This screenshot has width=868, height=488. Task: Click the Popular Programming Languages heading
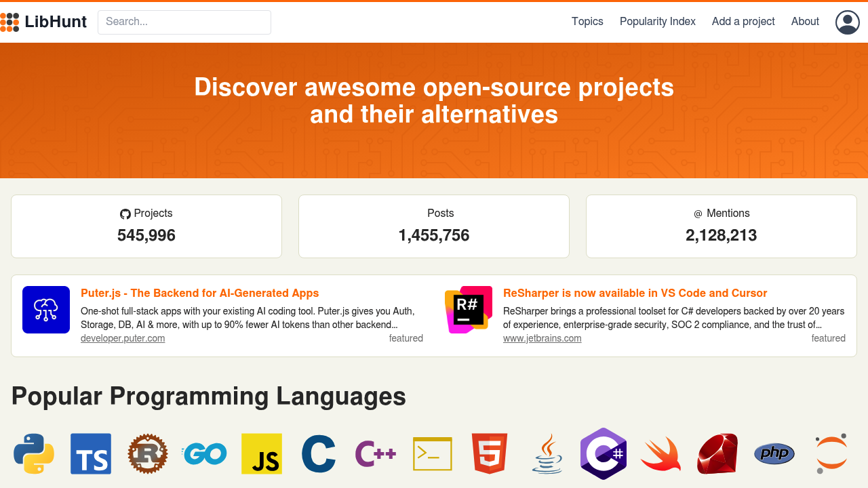coord(209,396)
